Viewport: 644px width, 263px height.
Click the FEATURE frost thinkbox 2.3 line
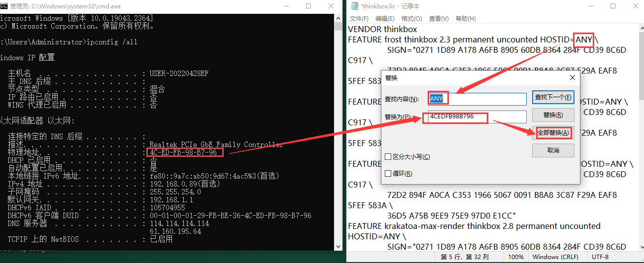473,39
